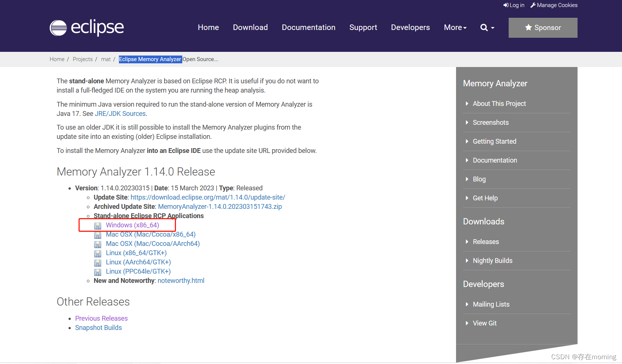622x364 pixels.
Task: Open the Download menu item
Action: pyautogui.click(x=250, y=27)
